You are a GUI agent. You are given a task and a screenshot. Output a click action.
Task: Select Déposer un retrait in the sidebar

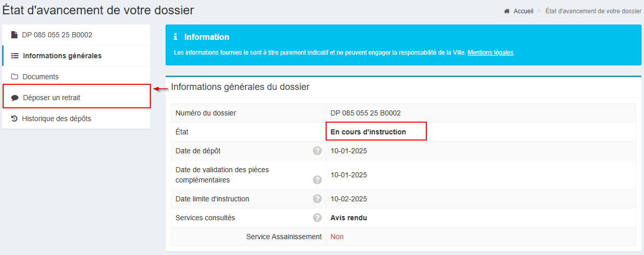(52, 98)
